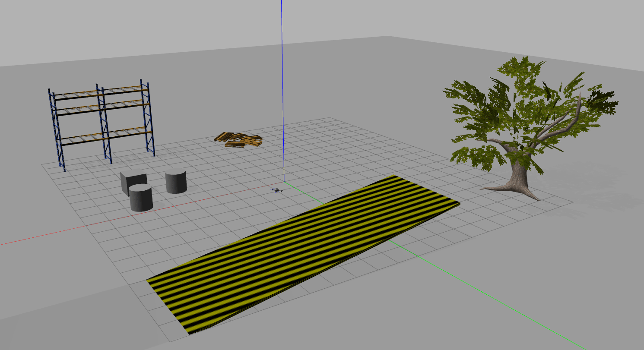Viewport: 644px width, 350px height.
Task: Select the yellow and black striped ramp
Action: click(x=302, y=255)
